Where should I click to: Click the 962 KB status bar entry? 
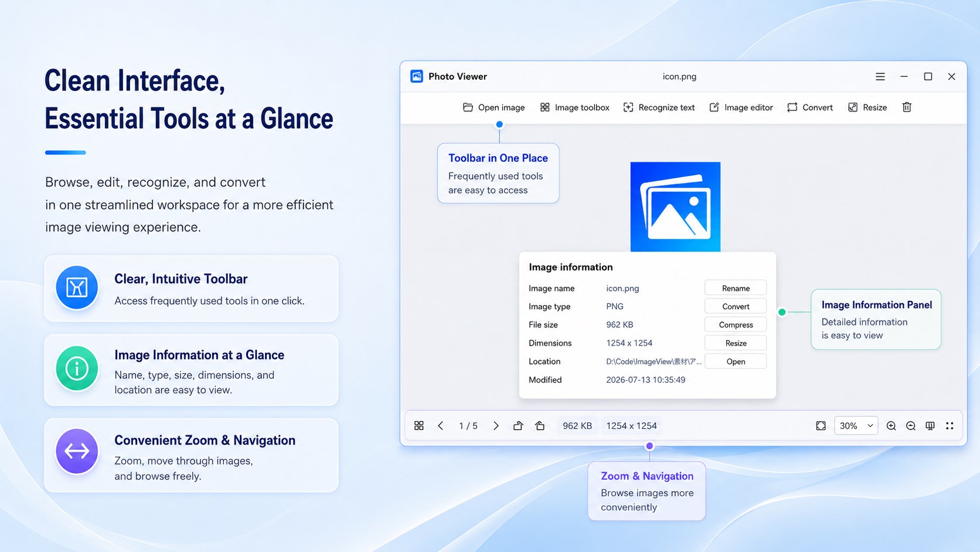click(x=577, y=426)
